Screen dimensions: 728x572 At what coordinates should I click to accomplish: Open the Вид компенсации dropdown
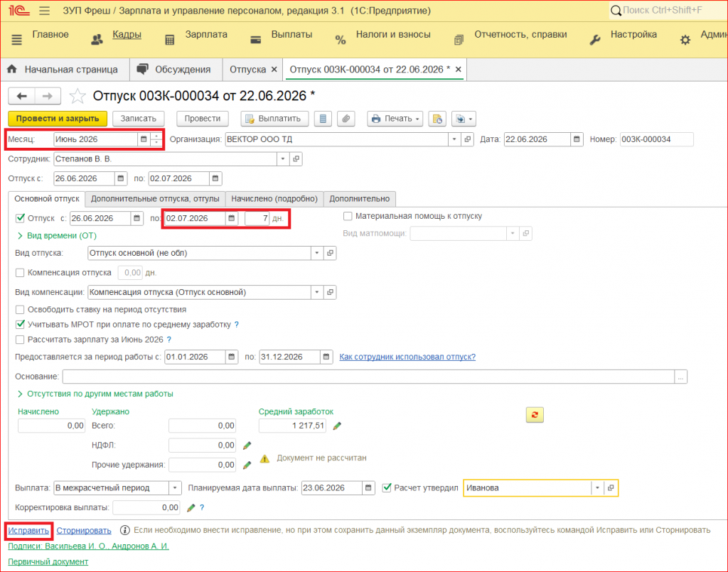[x=316, y=292]
